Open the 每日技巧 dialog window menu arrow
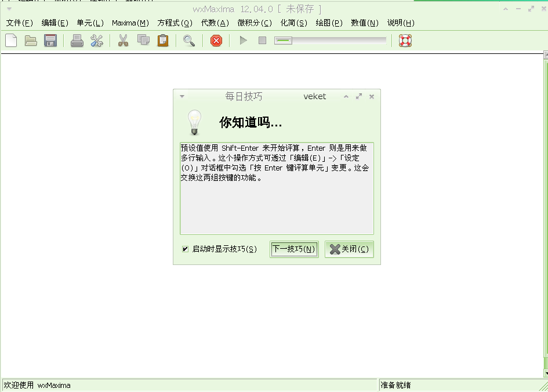 (x=182, y=96)
